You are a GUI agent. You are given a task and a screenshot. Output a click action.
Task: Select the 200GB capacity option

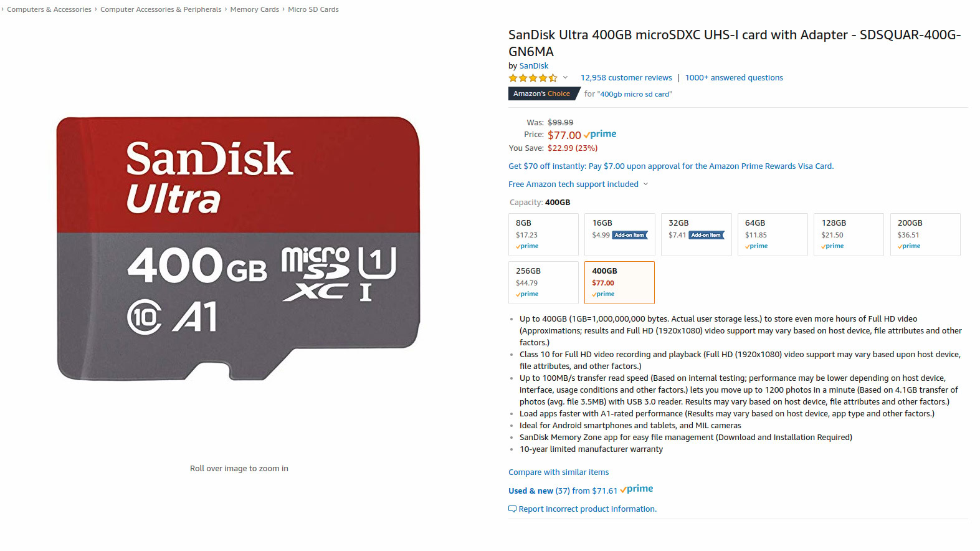point(925,234)
